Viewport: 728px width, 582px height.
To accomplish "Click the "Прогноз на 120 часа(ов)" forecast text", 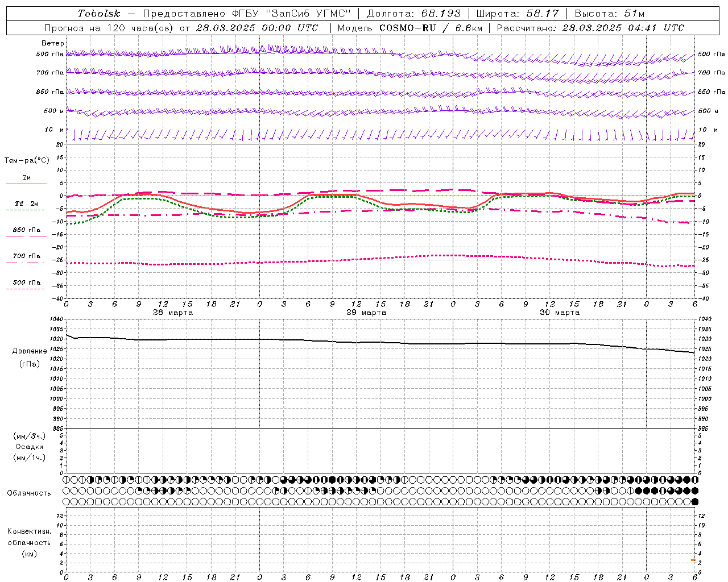I will point(110,28).
